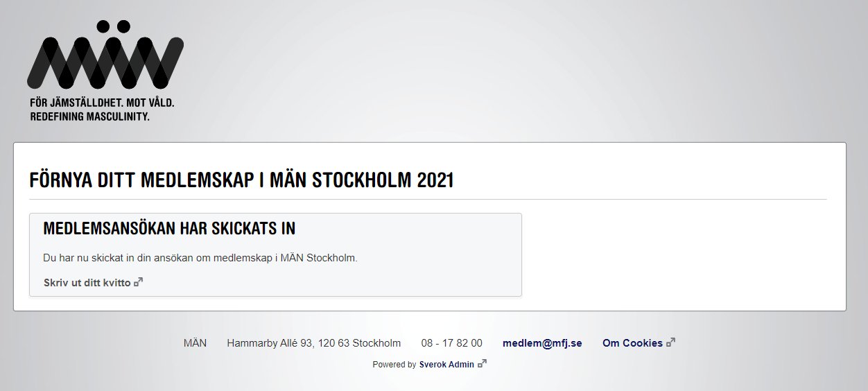Follow the Om Cookies link

click(x=632, y=343)
